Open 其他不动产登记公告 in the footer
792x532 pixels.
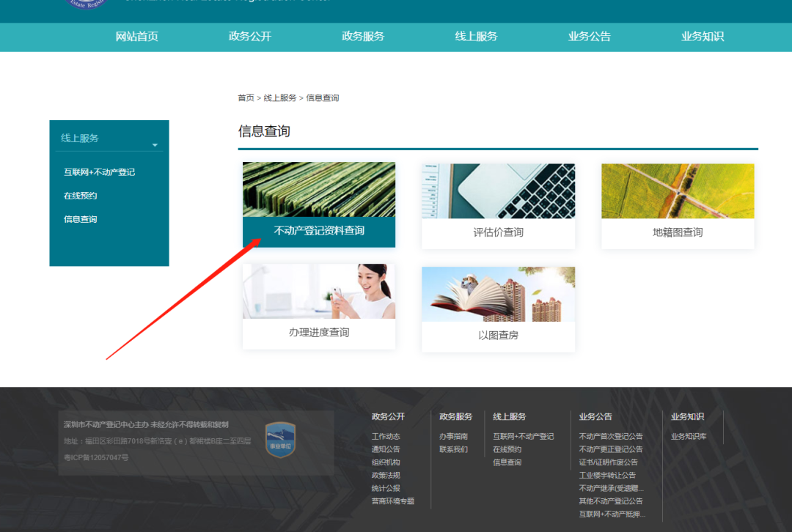(x=611, y=501)
